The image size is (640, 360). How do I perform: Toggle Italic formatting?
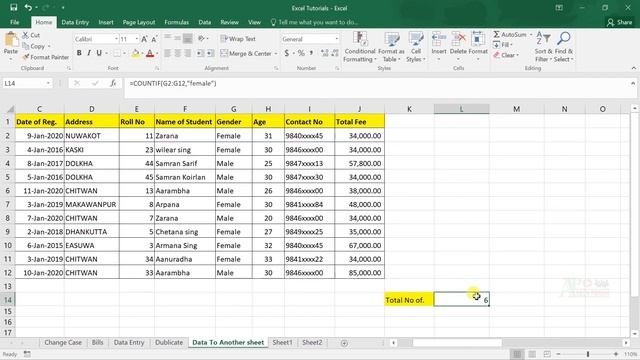click(x=89, y=53)
